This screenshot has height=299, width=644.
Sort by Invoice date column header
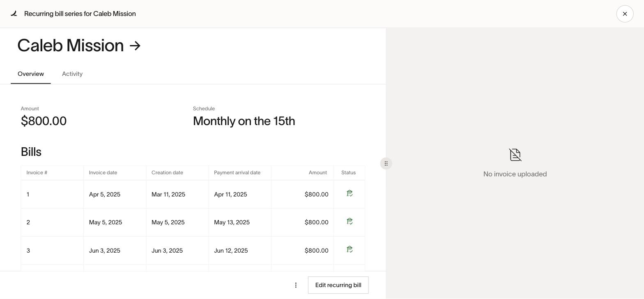103,173
